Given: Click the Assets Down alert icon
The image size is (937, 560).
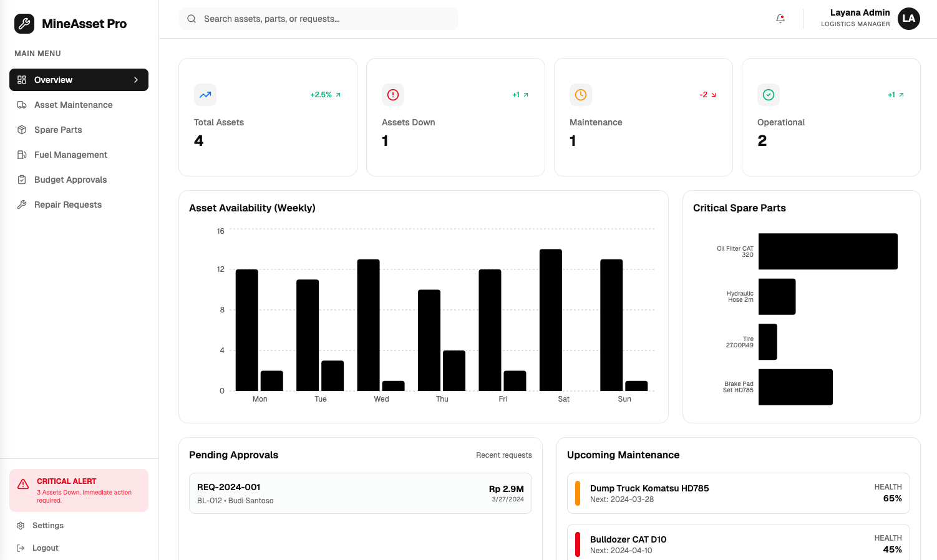Looking at the screenshot, I should pos(393,95).
